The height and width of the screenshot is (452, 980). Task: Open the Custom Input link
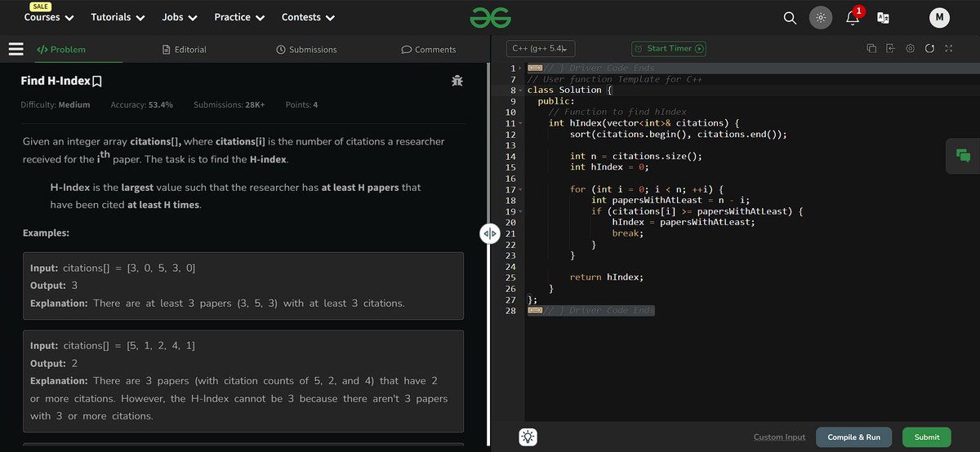pos(779,437)
